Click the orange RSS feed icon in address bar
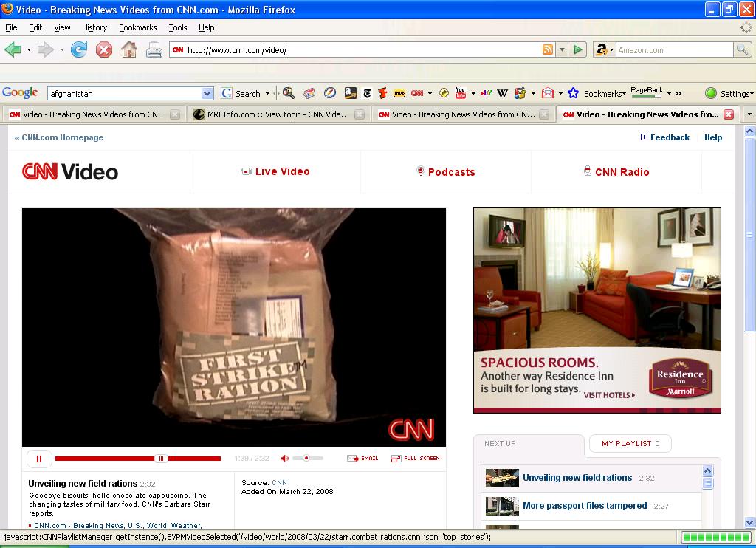This screenshot has height=548, width=756. (547, 49)
